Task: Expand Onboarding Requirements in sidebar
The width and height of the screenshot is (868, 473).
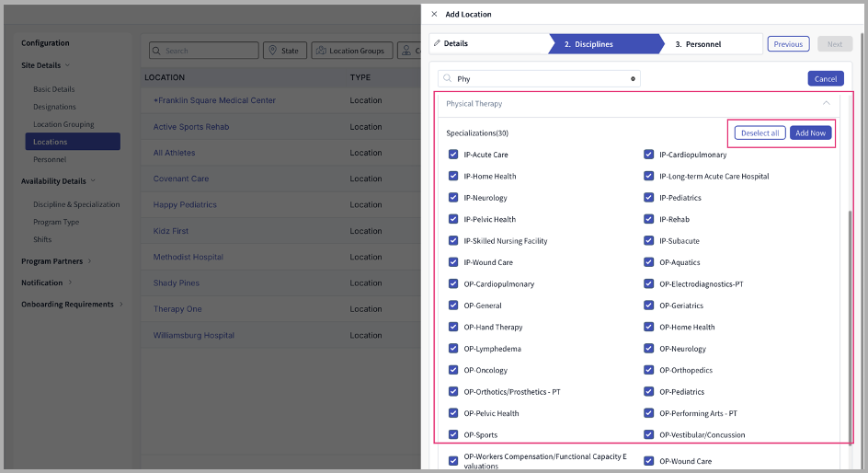Action: 121,305
